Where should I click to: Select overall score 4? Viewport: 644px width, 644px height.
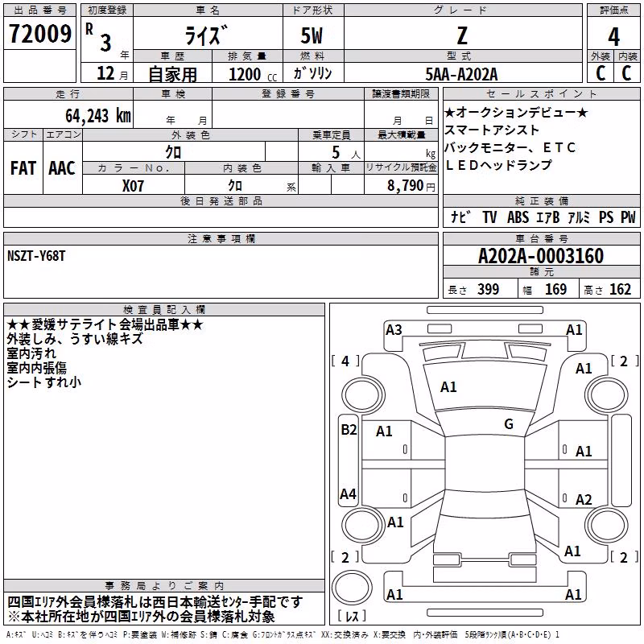coord(613,37)
